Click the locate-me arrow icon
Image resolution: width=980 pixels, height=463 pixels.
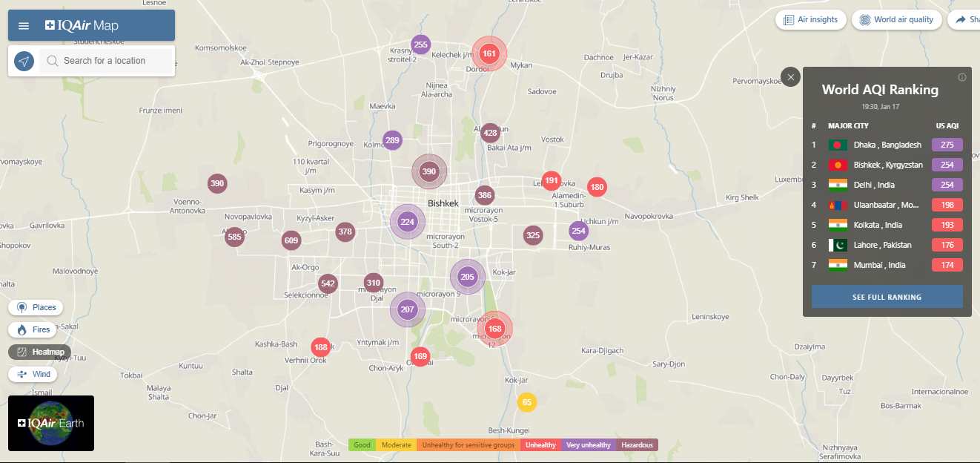click(x=24, y=61)
